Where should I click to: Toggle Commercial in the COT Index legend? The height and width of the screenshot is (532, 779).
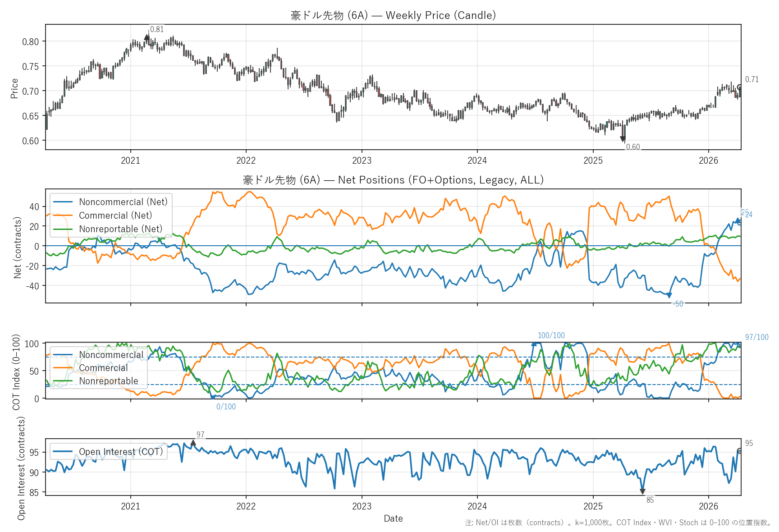point(103,368)
